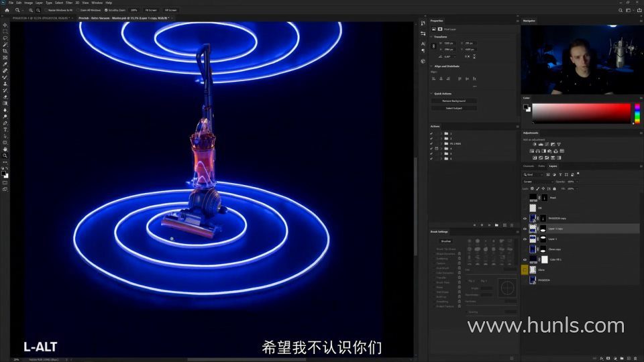The image size is (644, 362).
Task: Toggle visibility of yellow-marked Clone layer
Action: point(525,269)
